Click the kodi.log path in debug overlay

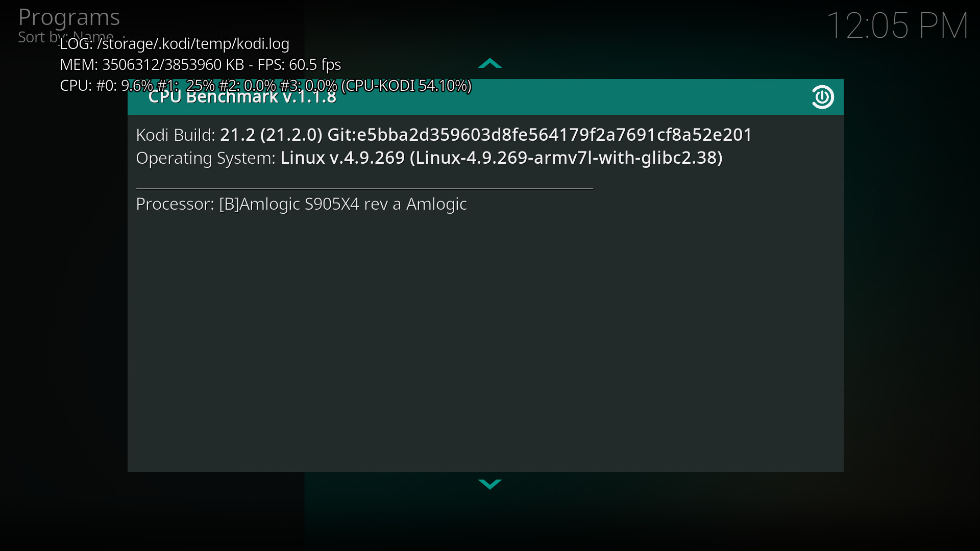(193, 44)
